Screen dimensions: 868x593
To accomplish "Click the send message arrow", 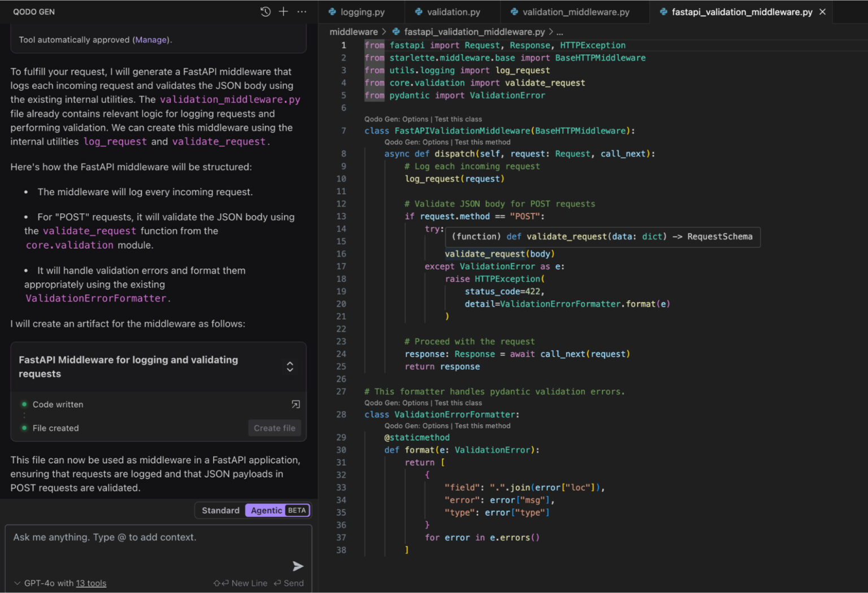I will 298,566.
